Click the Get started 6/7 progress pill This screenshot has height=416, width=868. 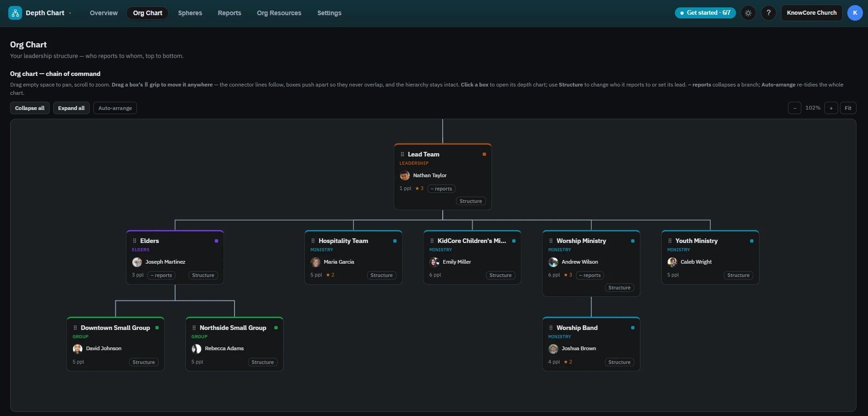tap(705, 13)
